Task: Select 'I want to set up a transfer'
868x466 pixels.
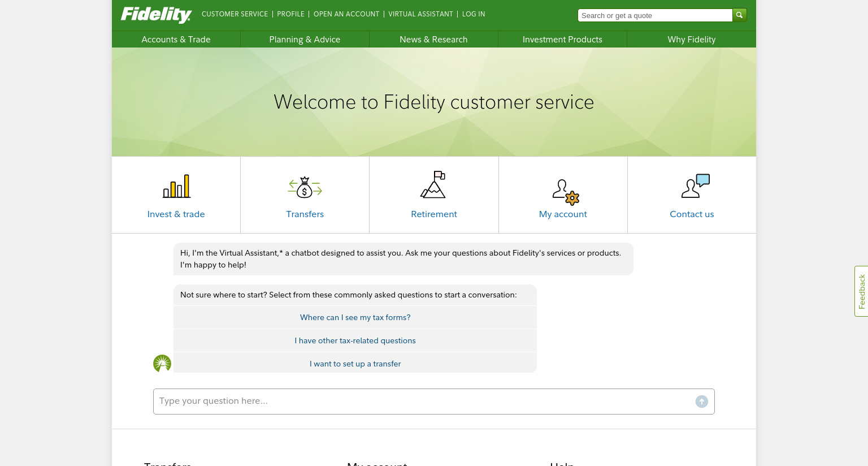Action: [355, 363]
